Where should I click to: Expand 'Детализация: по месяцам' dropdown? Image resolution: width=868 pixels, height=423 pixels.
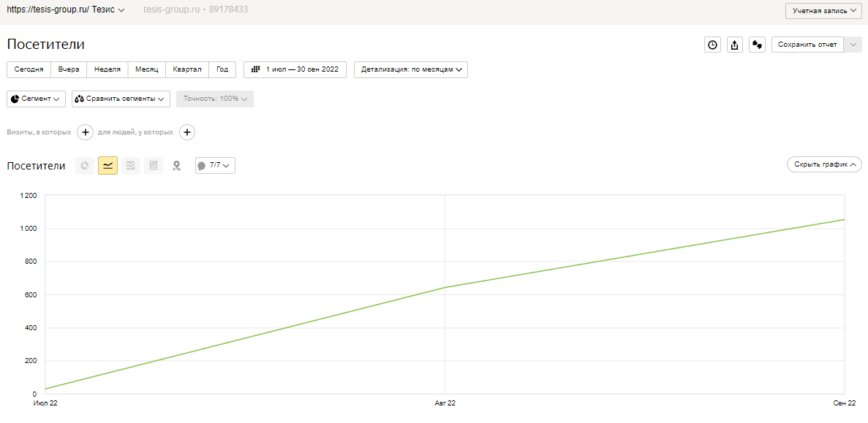410,69
